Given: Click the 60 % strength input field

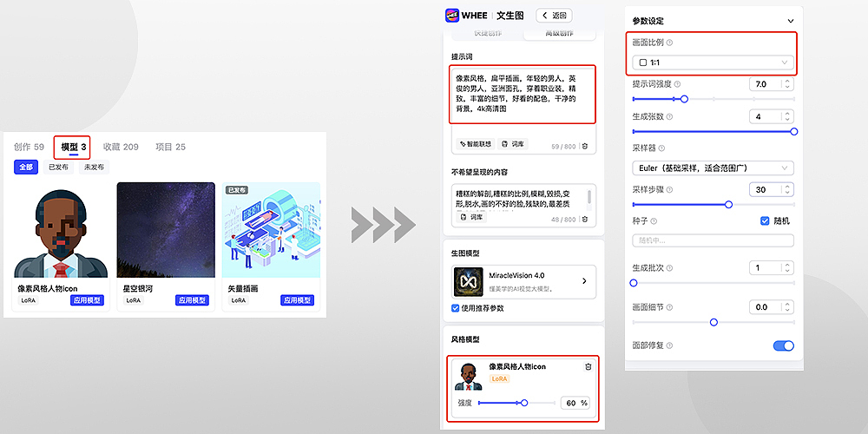Looking at the screenshot, I should click(x=576, y=403).
